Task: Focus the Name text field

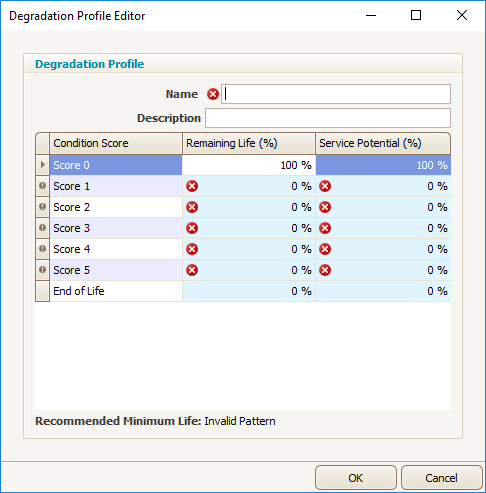Action: point(336,94)
